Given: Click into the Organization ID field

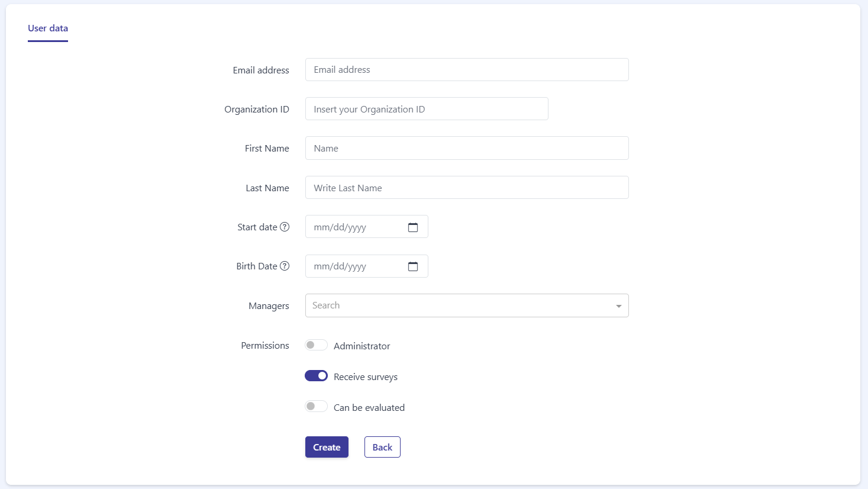Looking at the screenshot, I should click(x=427, y=109).
